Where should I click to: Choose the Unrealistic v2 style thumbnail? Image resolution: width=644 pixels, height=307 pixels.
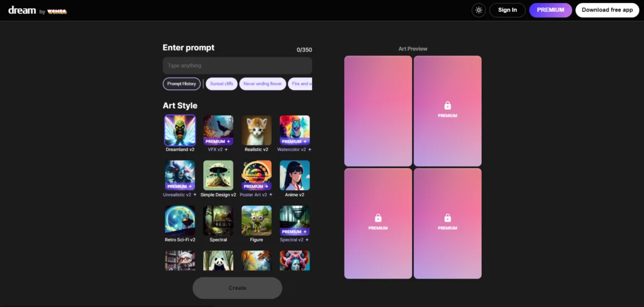180,176
